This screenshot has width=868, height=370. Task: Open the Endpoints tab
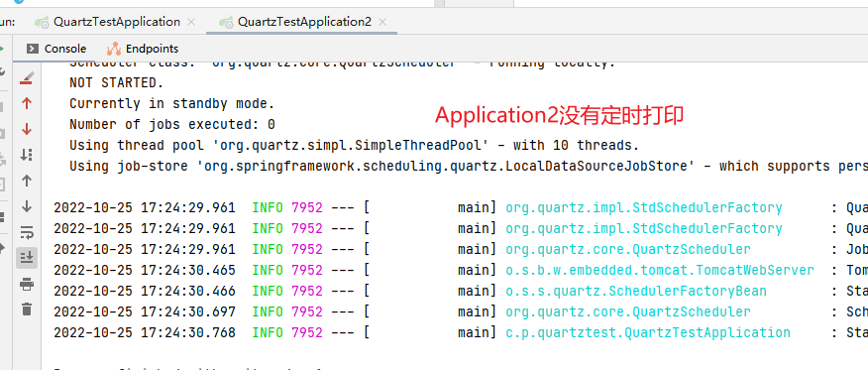point(143,49)
